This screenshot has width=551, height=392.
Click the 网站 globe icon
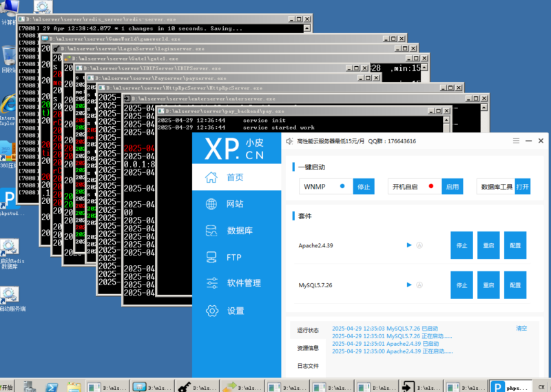(212, 204)
